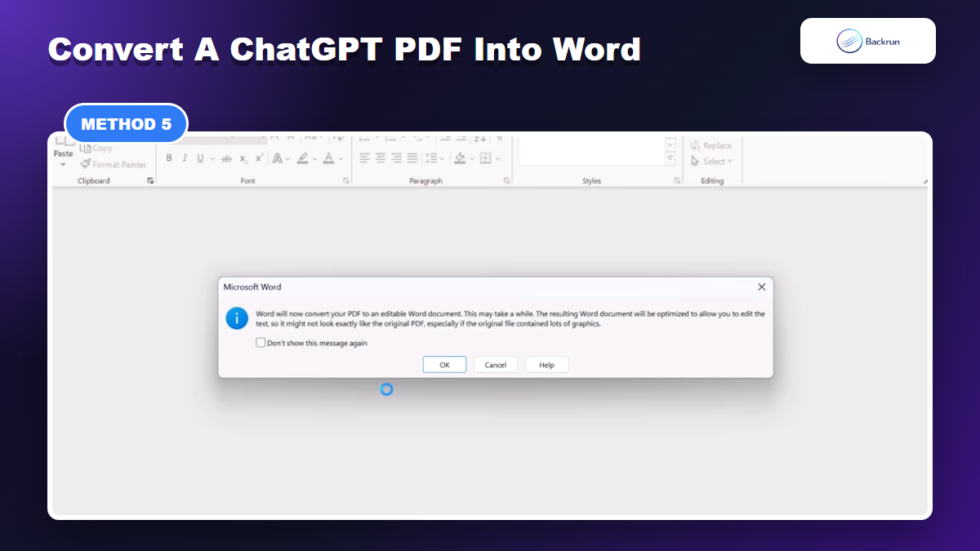Click the blue information icon in the dialog
The image size is (980, 551).
[237, 318]
